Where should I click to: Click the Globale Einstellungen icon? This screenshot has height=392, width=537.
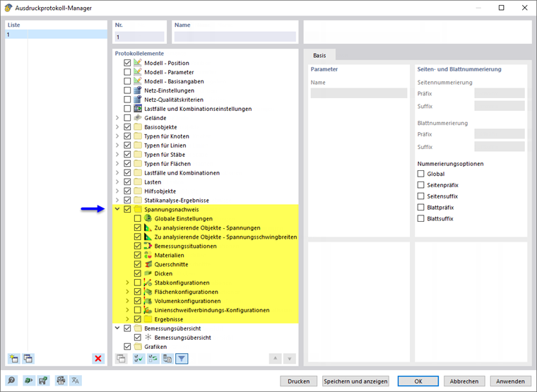tap(148, 218)
